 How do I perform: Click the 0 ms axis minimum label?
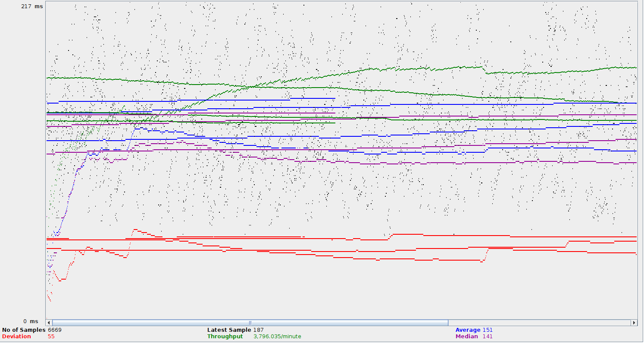31,321
